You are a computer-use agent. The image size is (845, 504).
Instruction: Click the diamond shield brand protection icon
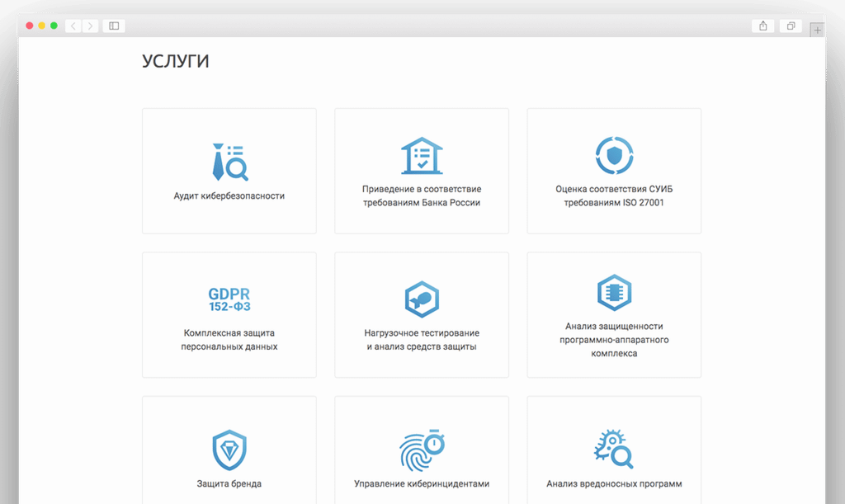(229, 450)
